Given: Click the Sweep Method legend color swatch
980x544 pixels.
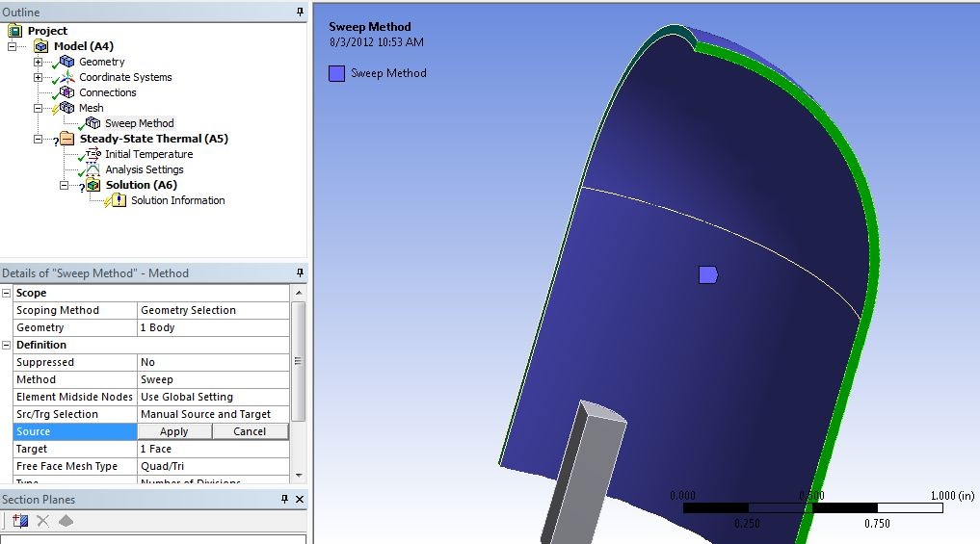Looking at the screenshot, I should [x=337, y=74].
